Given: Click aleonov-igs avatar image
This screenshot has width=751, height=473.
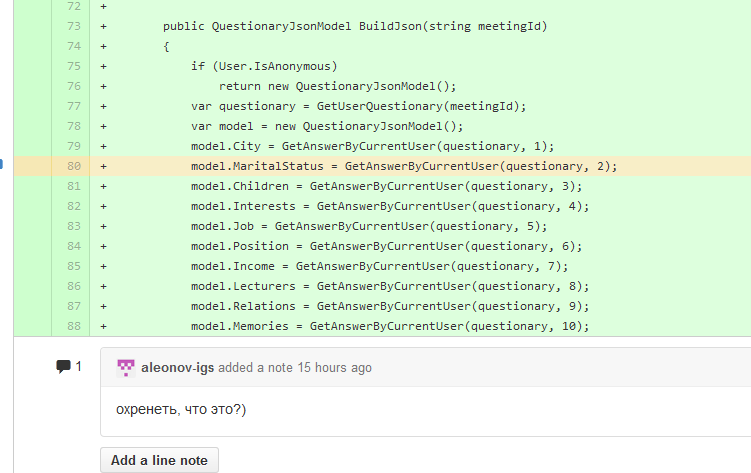Looking at the screenshot, I should click(126, 368).
